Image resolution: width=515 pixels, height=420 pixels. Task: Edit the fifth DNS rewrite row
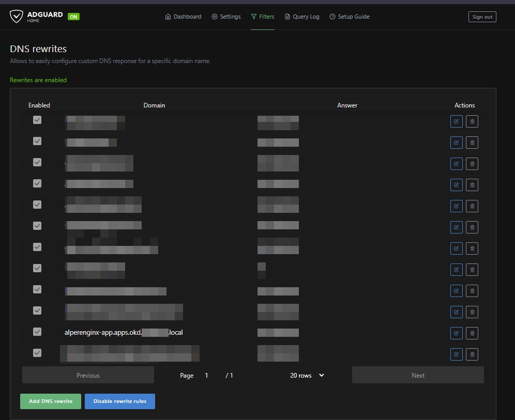(x=456, y=206)
